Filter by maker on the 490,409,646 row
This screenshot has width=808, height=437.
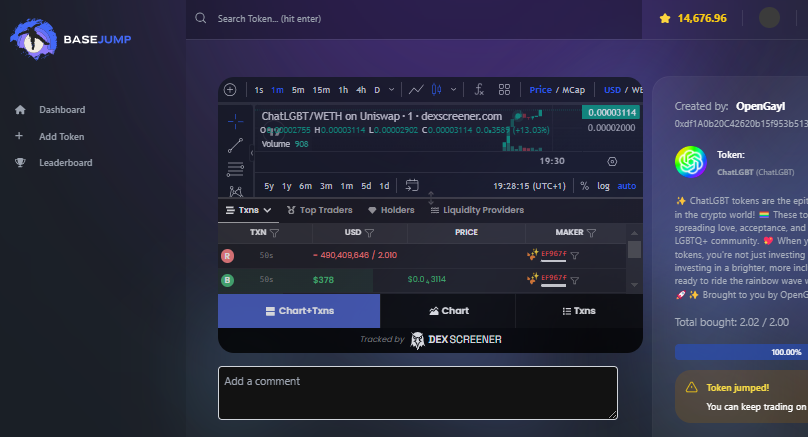click(x=575, y=256)
